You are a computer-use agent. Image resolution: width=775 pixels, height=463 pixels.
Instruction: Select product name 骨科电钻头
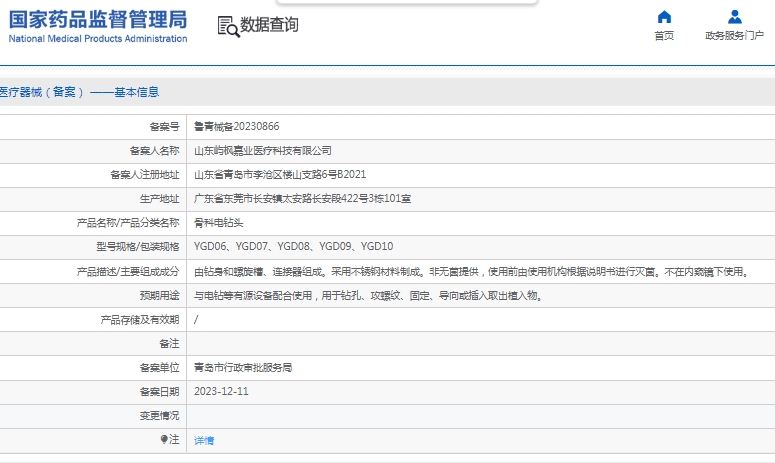pos(218,223)
